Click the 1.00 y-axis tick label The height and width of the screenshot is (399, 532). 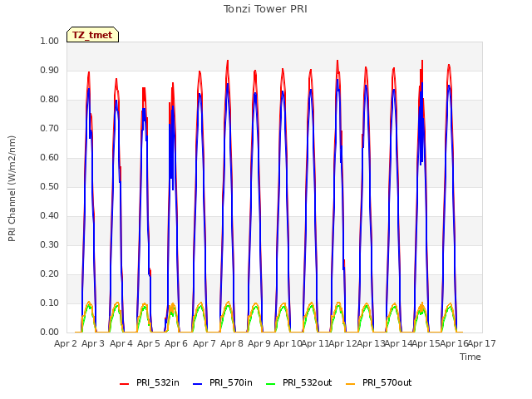[50, 41]
